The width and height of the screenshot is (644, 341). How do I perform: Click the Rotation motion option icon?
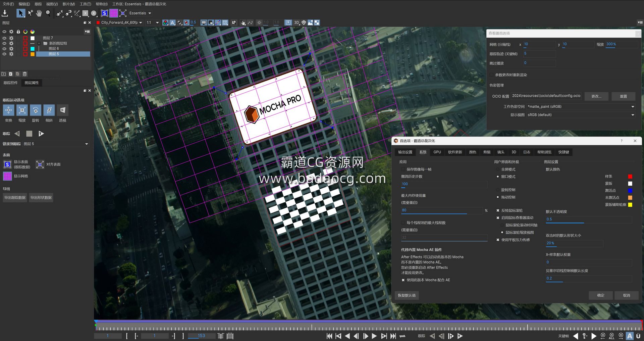coord(36,110)
